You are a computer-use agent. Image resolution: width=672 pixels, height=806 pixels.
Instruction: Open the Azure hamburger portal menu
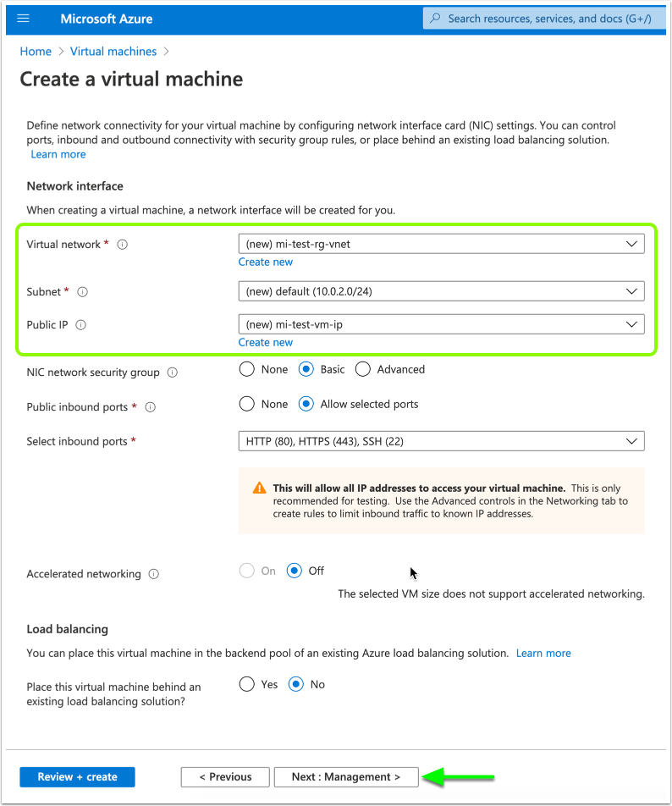point(24,18)
